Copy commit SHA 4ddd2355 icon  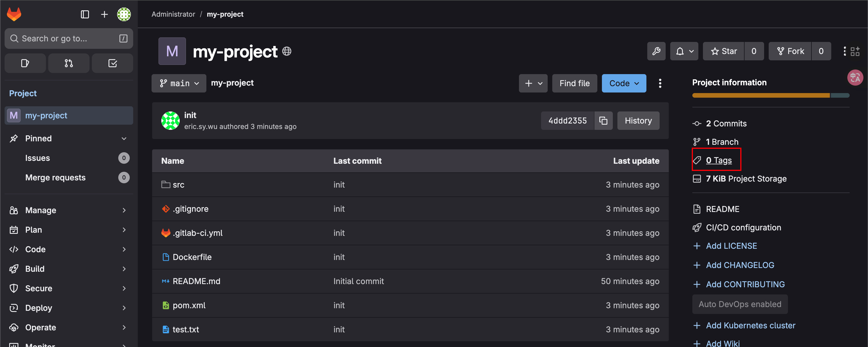tap(603, 120)
